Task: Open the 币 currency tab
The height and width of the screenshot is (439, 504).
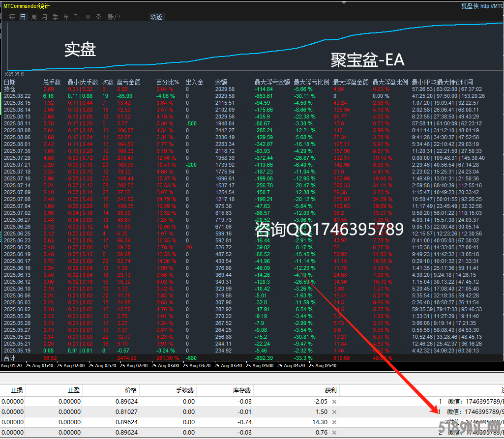Action: point(77,17)
